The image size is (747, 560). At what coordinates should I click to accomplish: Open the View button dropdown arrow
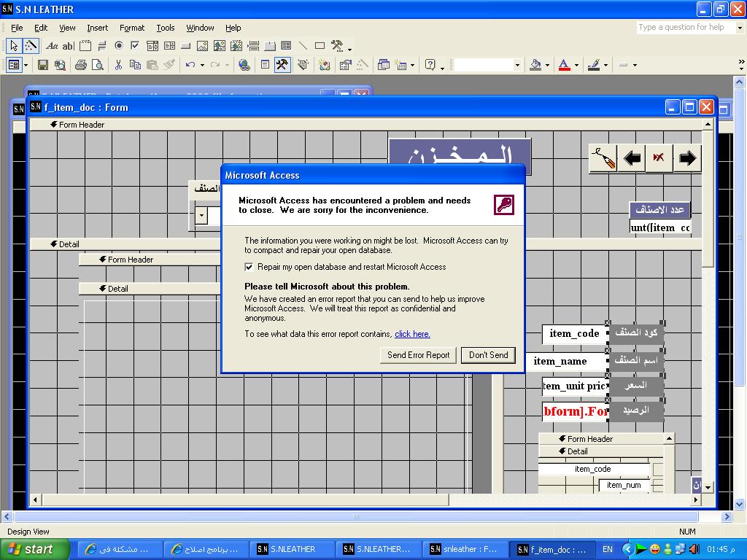coord(26,65)
